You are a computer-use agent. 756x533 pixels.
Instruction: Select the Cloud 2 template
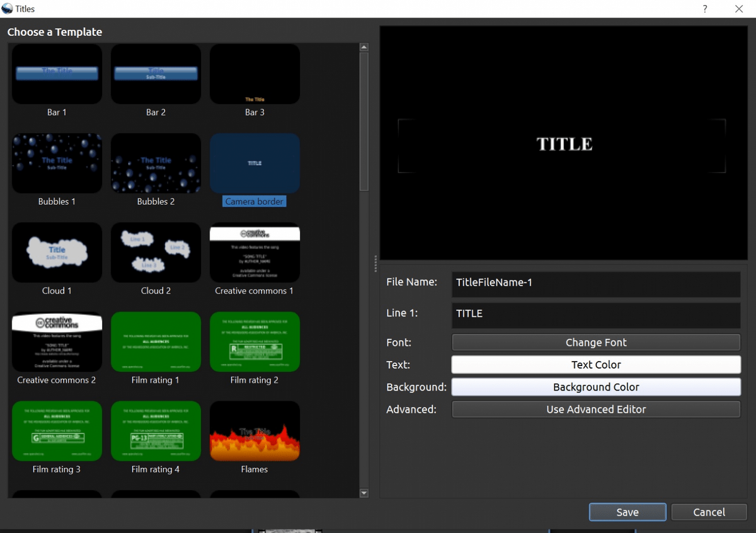[156, 252]
